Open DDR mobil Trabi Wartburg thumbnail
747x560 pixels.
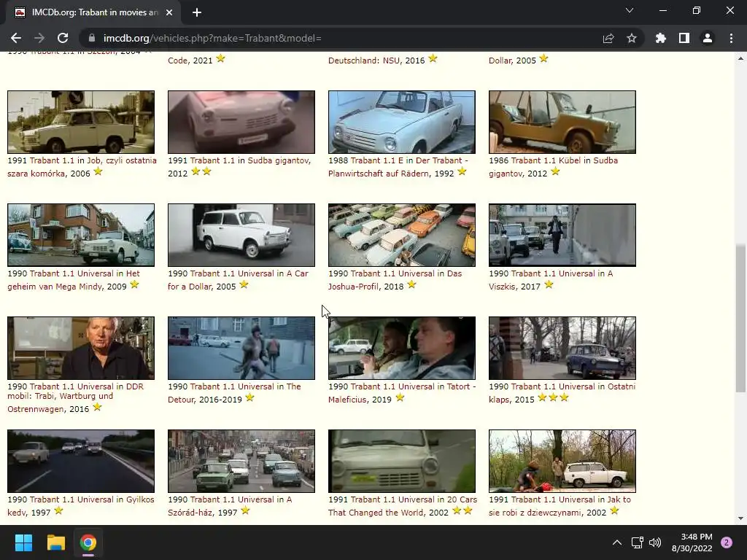click(81, 348)
